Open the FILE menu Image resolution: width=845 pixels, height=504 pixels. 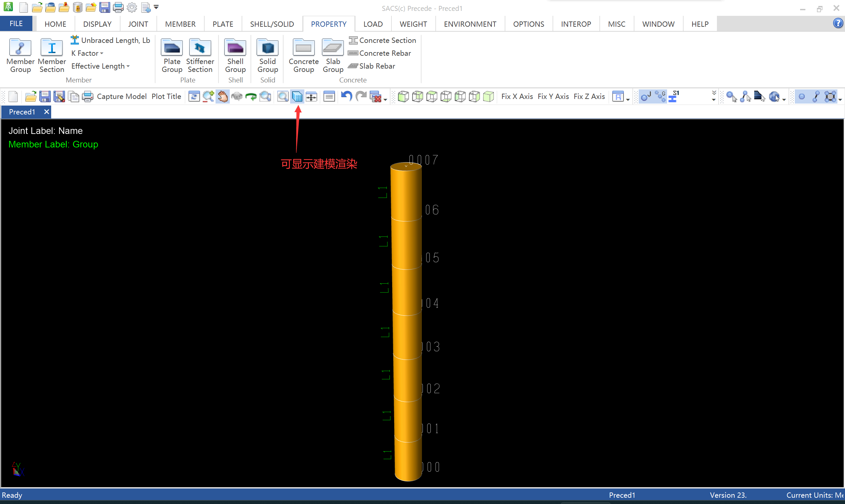[x=16, y=24]
